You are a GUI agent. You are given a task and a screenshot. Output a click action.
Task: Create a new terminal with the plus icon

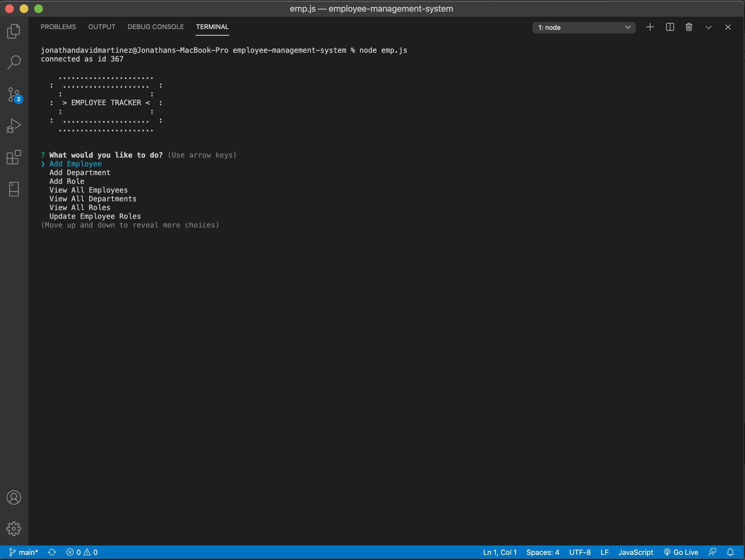click(x=650, y=27)
